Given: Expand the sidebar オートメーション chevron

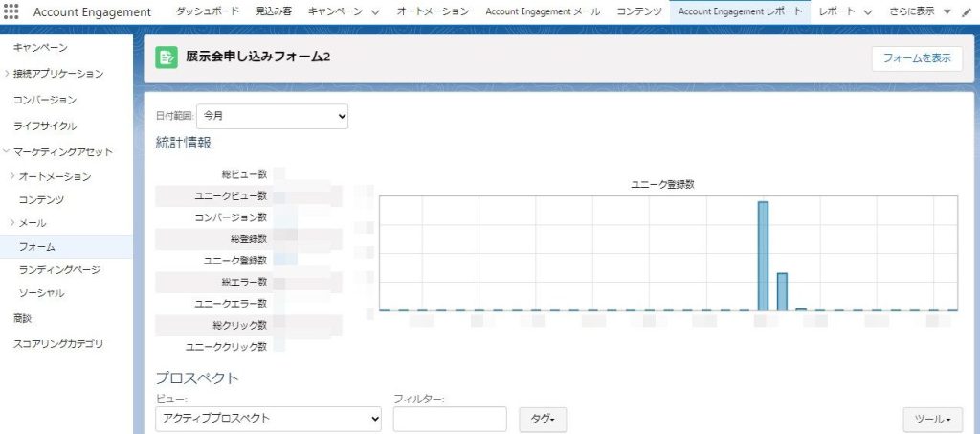Looking at the screenshot, I should coord(12,176).
